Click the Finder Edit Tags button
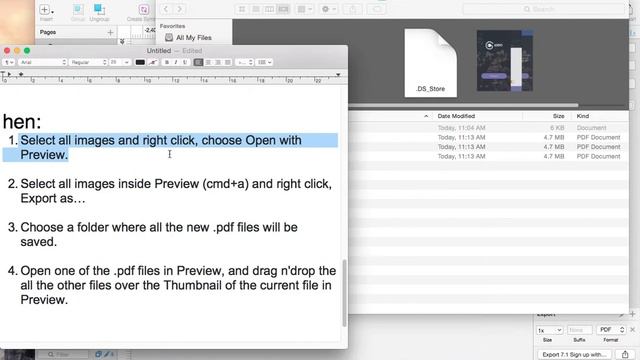The height and width of the screenshot is (360, 640). 376,9
